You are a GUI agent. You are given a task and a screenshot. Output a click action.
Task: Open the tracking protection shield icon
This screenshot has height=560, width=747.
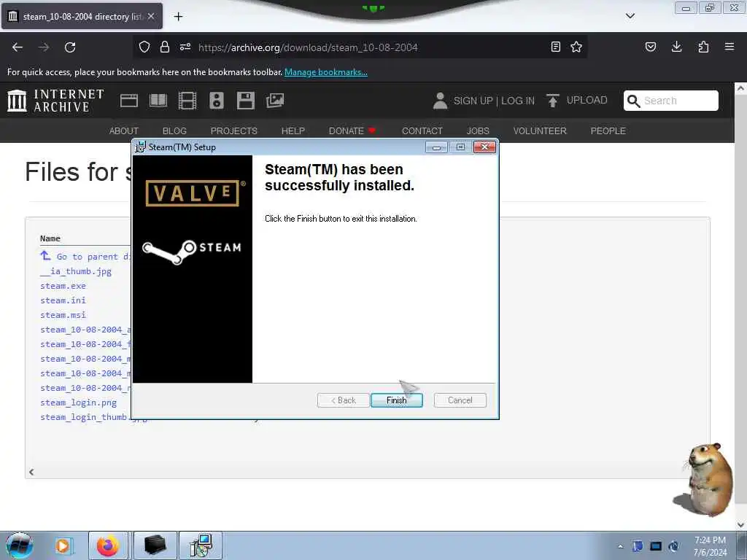click(144, 47)
